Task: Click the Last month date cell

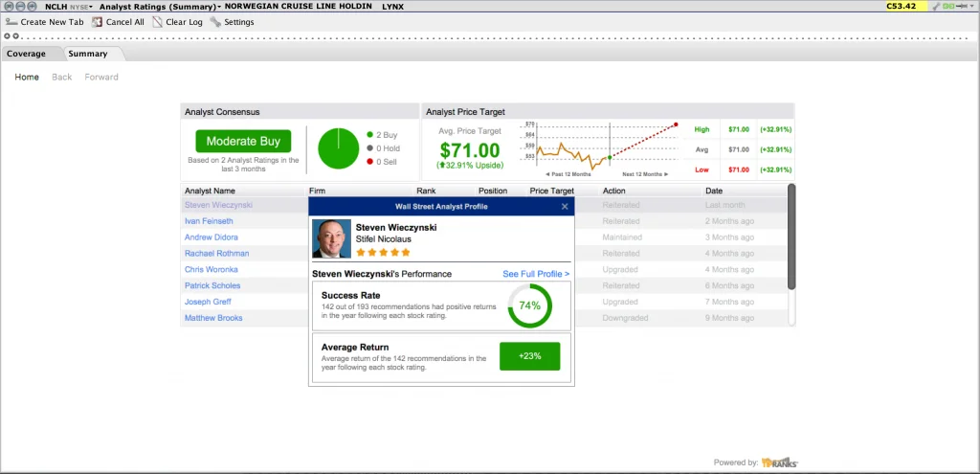Action: coord(725,205)
